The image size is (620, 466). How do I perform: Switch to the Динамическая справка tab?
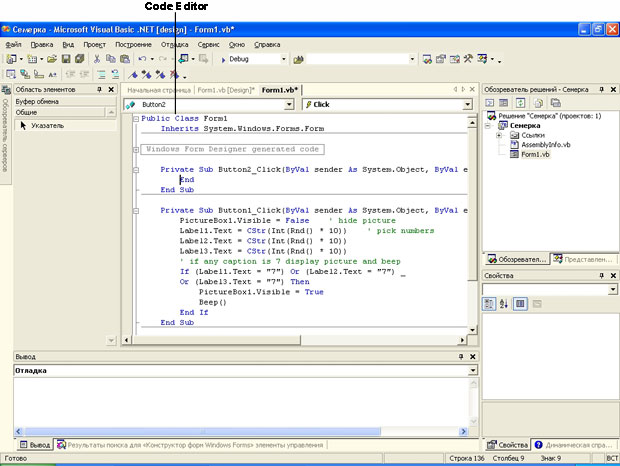point(573,445)
